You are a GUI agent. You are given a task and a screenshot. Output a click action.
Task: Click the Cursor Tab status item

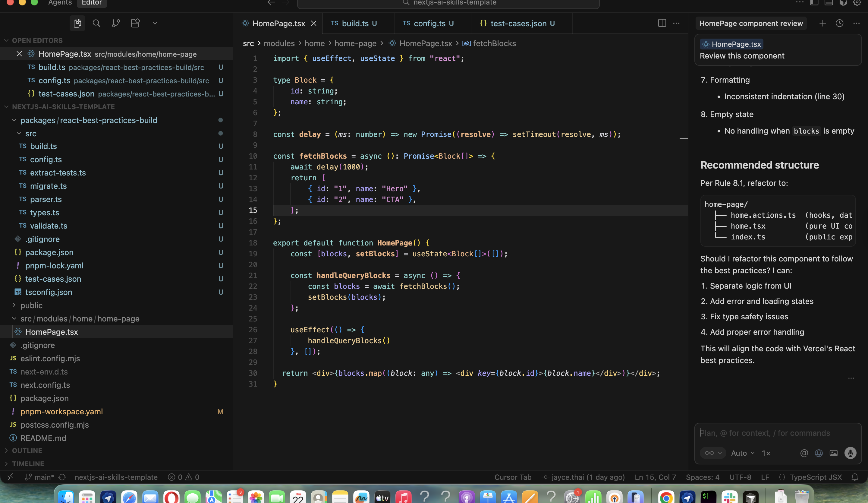tap(513, 477)
